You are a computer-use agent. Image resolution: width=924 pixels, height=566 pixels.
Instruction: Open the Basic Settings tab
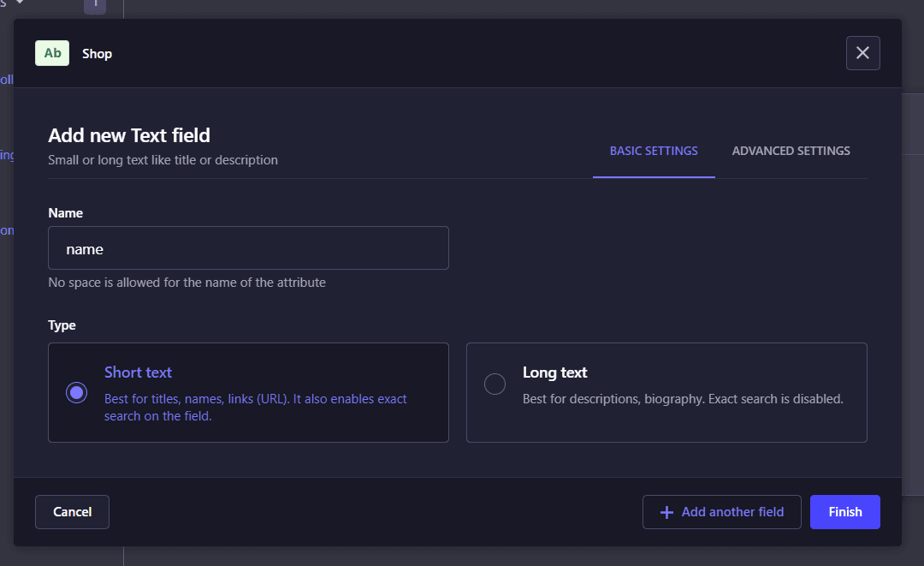(654, 151)
